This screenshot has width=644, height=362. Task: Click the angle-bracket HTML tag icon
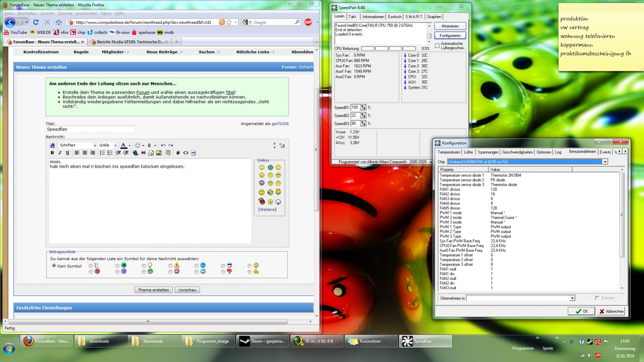coord(186,153)
